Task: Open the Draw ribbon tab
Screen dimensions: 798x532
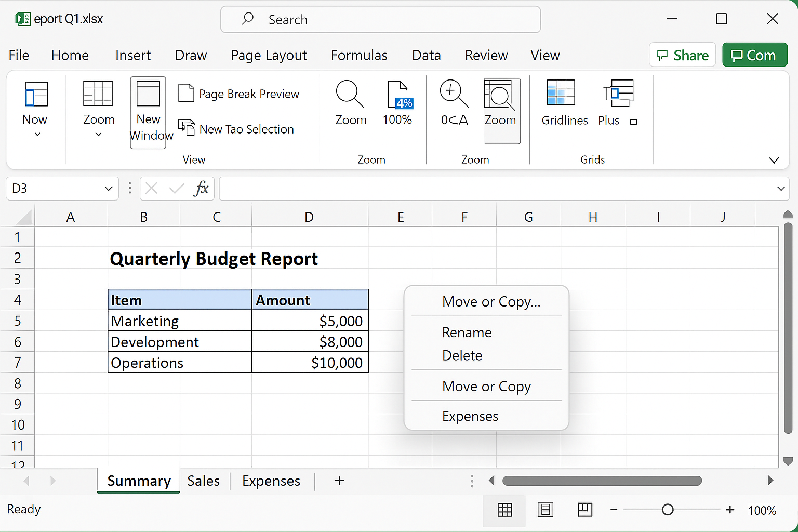Action: click(x=191, y=56)
